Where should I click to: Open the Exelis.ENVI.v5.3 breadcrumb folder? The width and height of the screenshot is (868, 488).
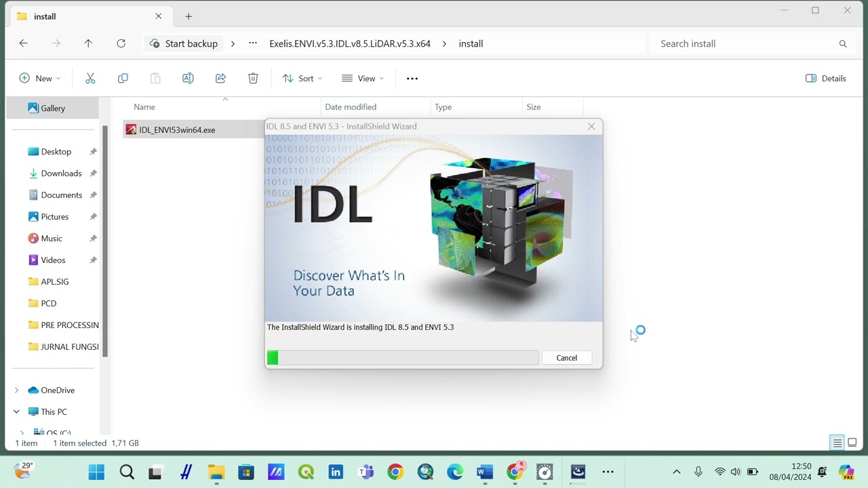[350, 43]
